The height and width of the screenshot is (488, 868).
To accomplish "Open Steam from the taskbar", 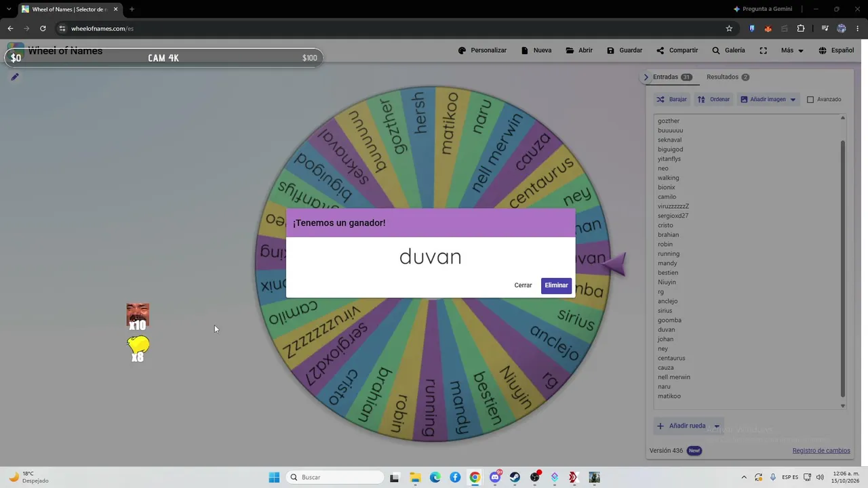I will 515,477.
